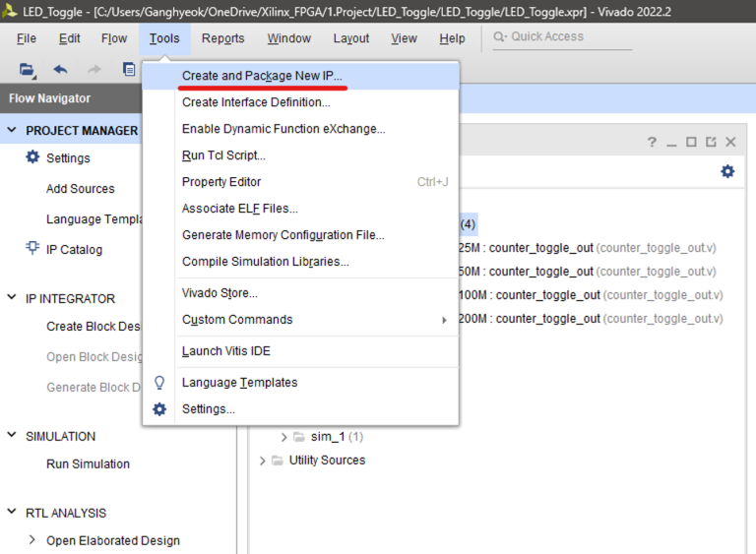Click Create Block Design link
The height and width of the screenshot is (554, 756).
(94, 327)
